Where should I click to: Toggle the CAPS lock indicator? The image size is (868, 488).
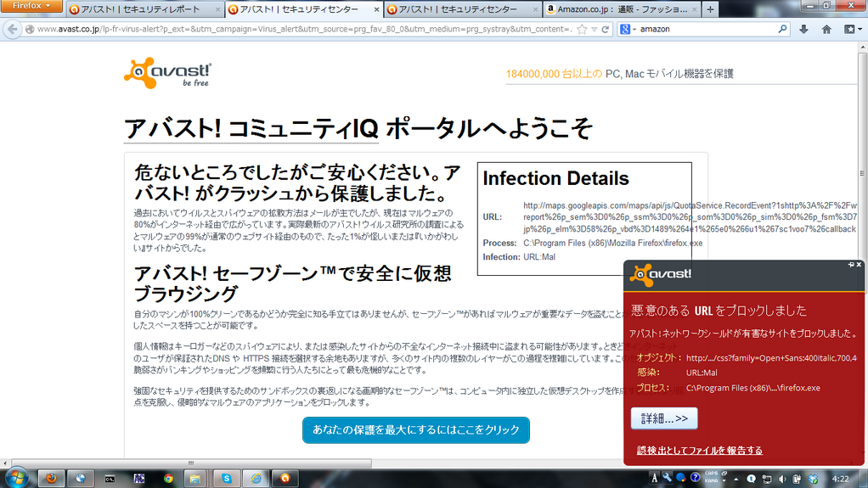(x=711, y=474)
